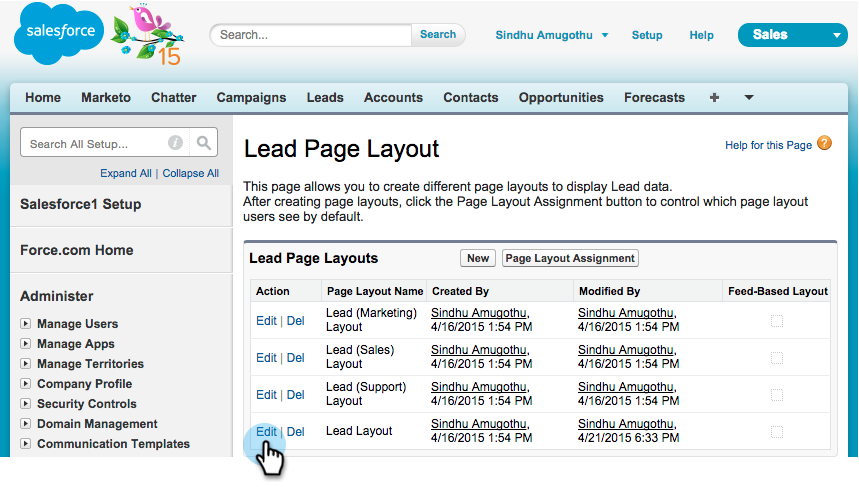Click the Salesforce cloud logo

tap(59, 34)
